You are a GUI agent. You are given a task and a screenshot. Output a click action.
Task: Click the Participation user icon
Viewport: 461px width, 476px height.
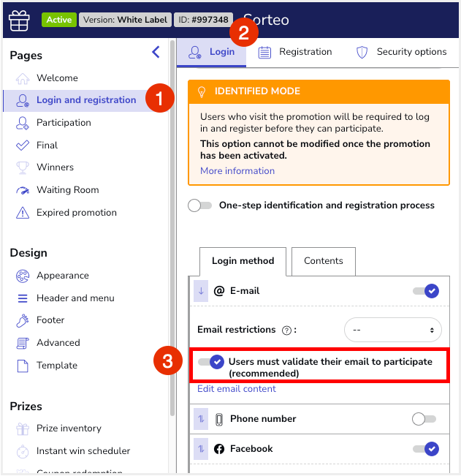[x=23, y=123]
